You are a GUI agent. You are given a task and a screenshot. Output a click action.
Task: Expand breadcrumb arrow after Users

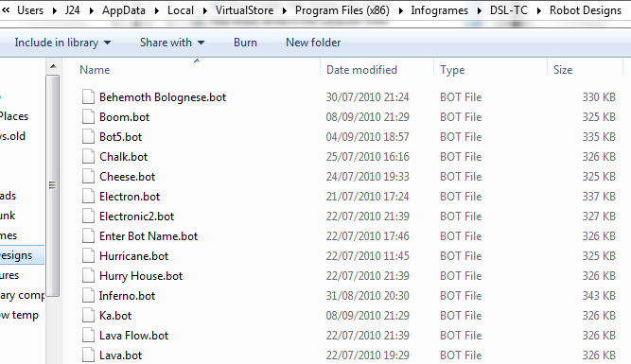[x=55, y=10]
